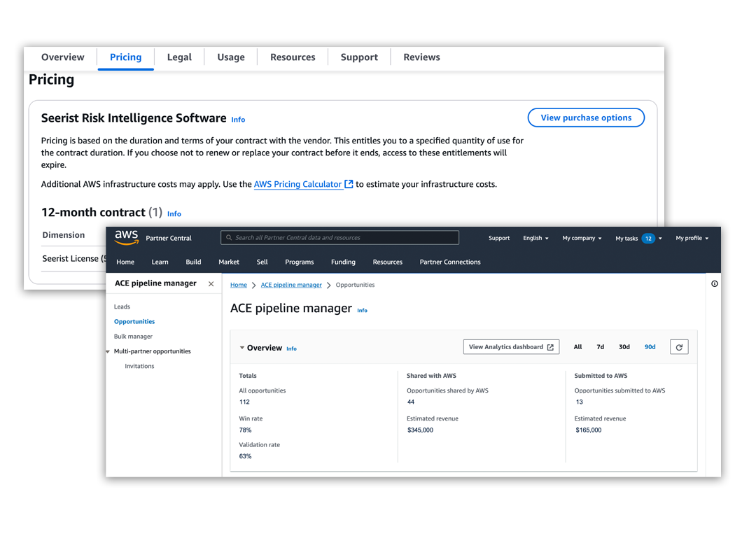756x536 pixels.
Task: Click the AWS logo in Partner Central
Action: point(127,237)
